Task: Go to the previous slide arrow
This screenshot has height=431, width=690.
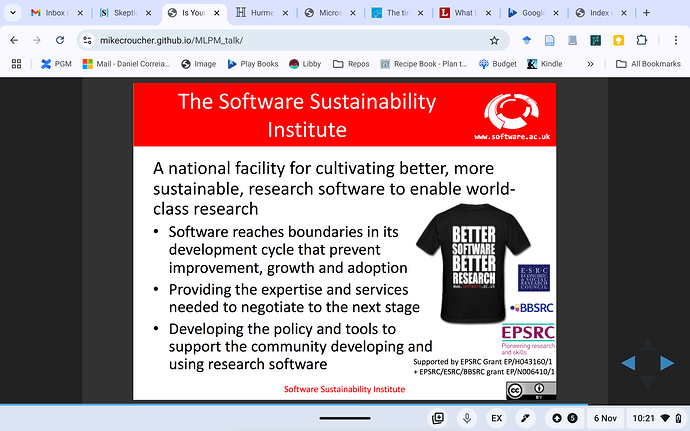Action: point(630,362)
